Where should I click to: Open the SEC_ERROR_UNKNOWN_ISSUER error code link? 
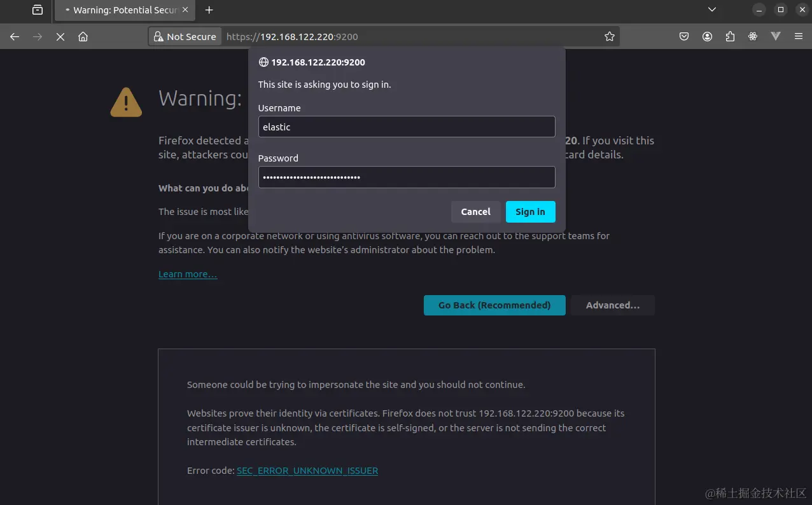click(307, 471)
